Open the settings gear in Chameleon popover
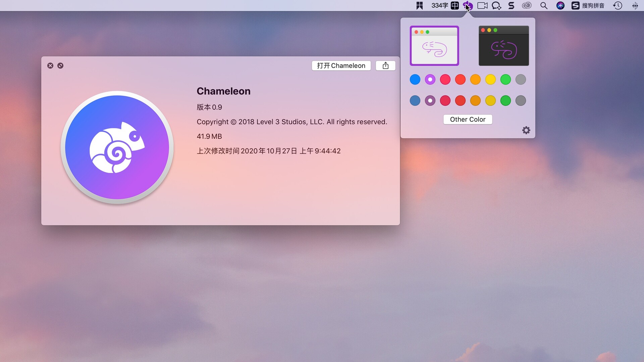This screenshot has width=644, height=362. tap(526, 130)
